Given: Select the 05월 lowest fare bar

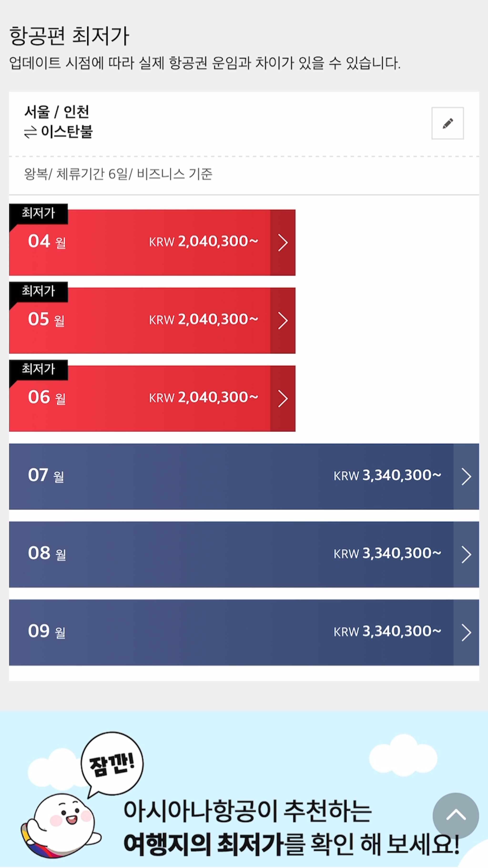Looking at the screenshot, I should click(152, 320).
